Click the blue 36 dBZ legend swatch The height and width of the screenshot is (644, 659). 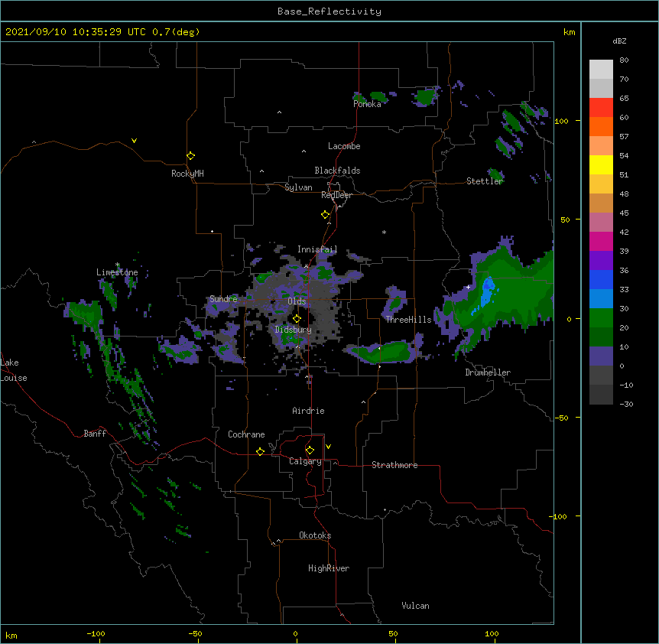pyautogui.click(x=601, y=279)
